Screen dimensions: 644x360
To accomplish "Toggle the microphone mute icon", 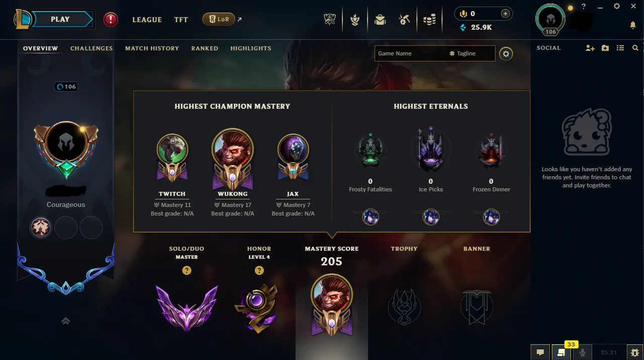I will click(583, 352).
